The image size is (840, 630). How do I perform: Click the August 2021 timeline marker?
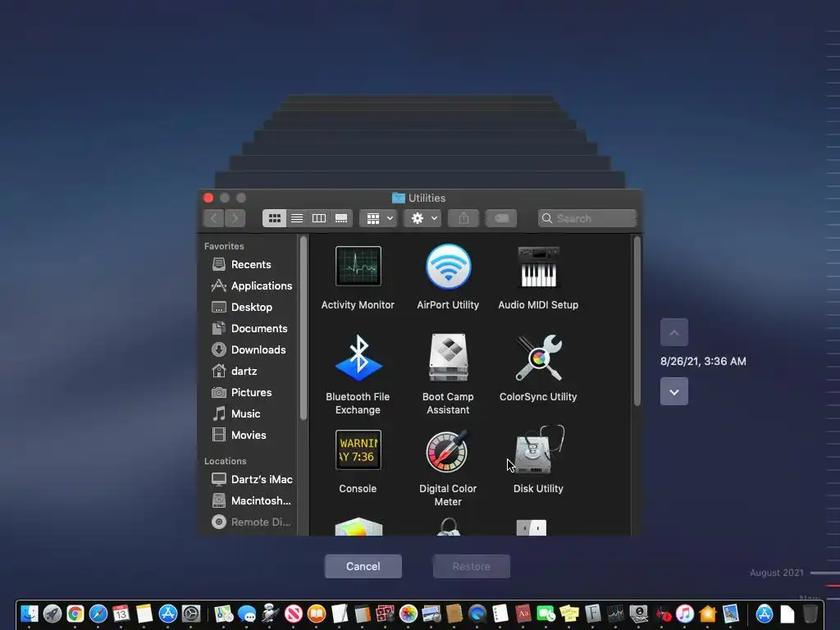[x=777, y=573]
